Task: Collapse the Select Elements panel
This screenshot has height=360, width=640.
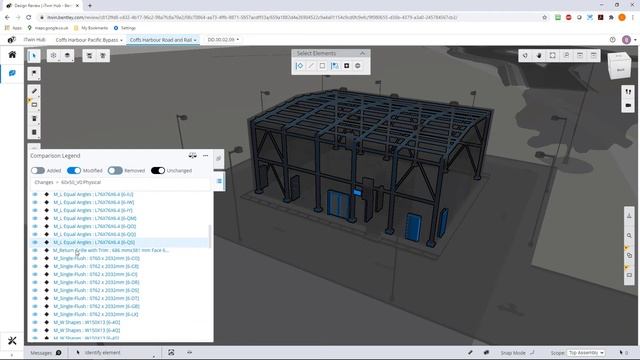Action: 362,53
